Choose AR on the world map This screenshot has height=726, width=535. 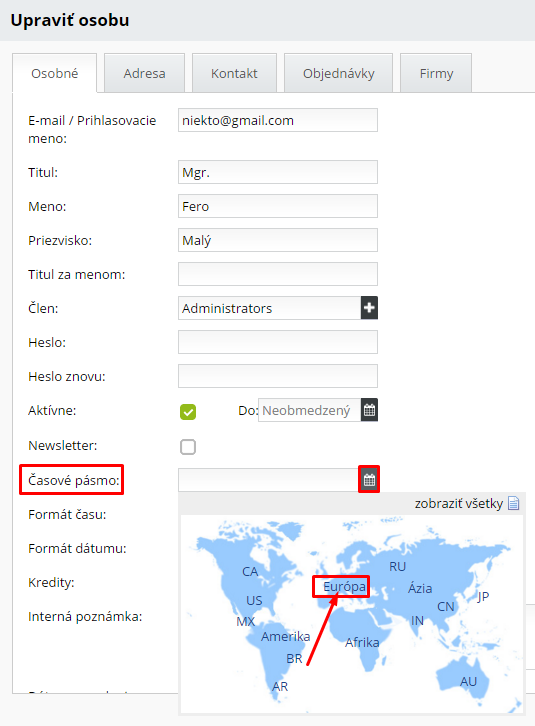[280, 687]
